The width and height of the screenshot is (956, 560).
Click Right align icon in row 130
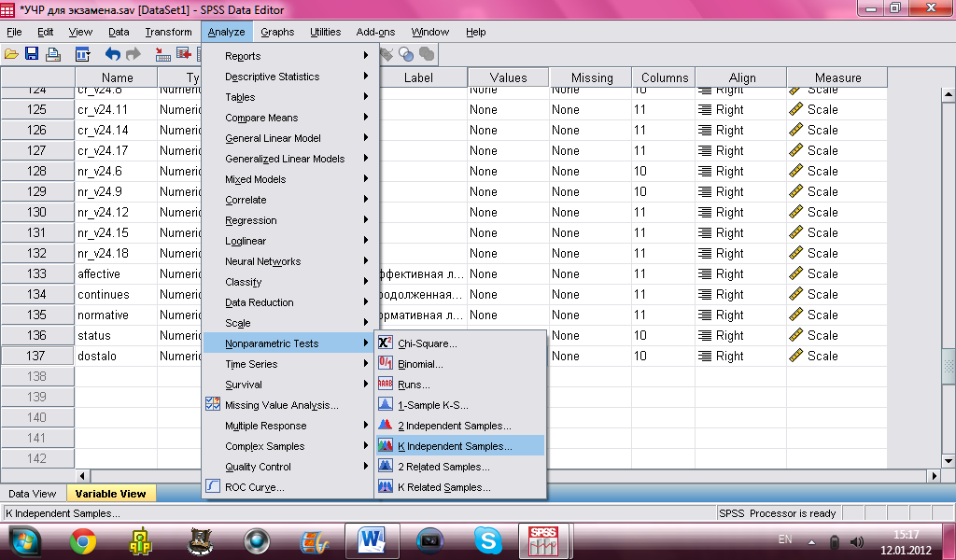pyautogui.click(x=705, y=212)
